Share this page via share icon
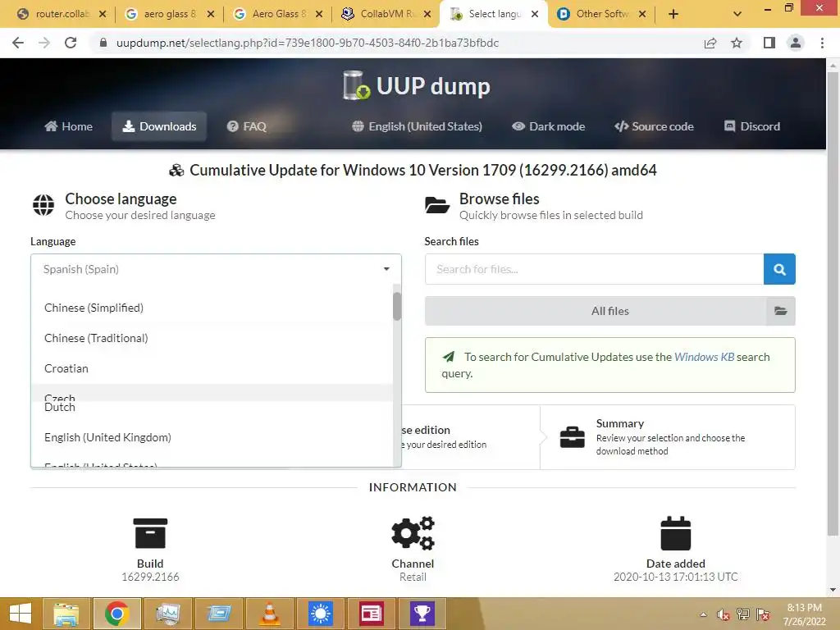840x630 pixels. coord(710,43)
